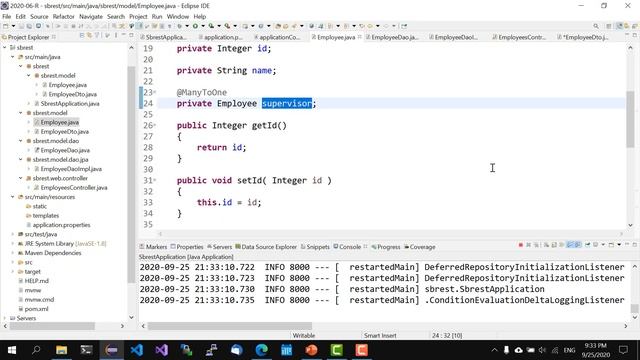Click Collapse All in Project Explorer
This screenshot has width=640, height=360.
pyautogui.click(x=82, y=36)
